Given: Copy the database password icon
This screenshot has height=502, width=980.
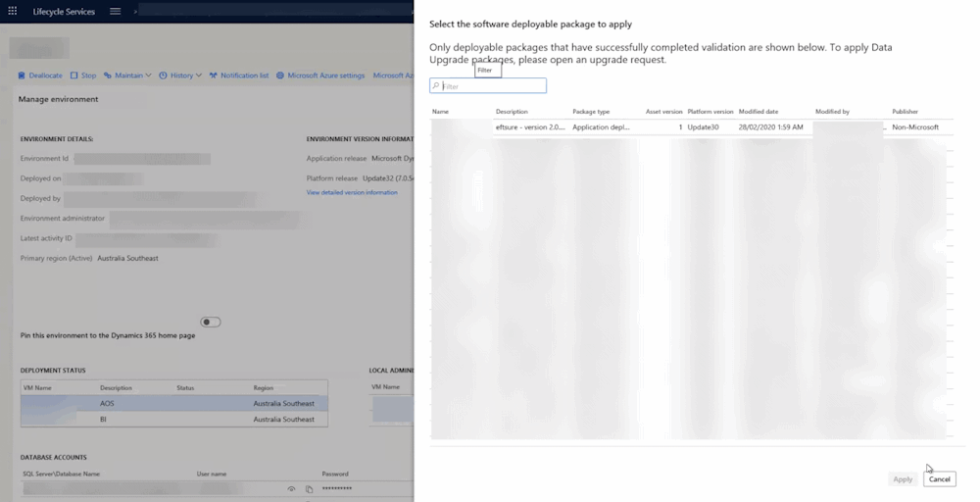Looking at the screenshot, I should (x=309, y=489).
